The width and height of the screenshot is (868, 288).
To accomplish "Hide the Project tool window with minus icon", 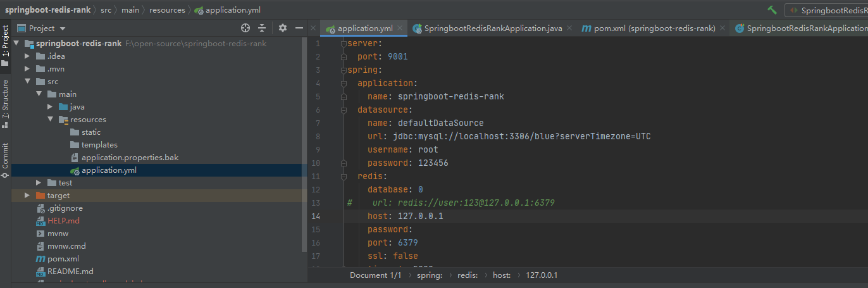I will [299, 28].
